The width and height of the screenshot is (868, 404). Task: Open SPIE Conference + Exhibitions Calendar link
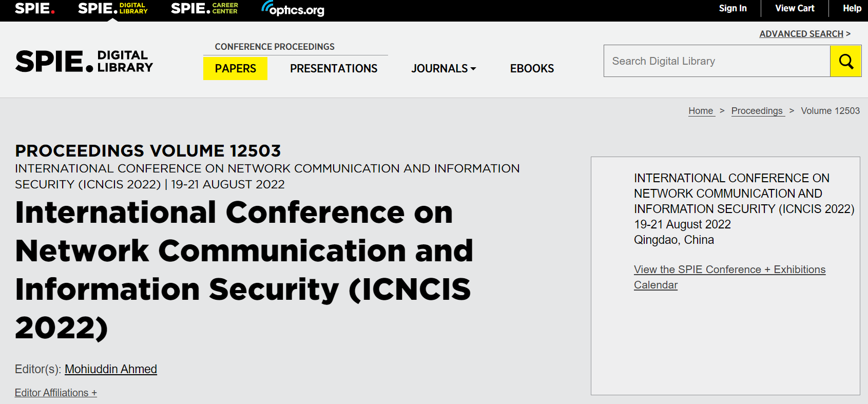click(x=729, y=277)
